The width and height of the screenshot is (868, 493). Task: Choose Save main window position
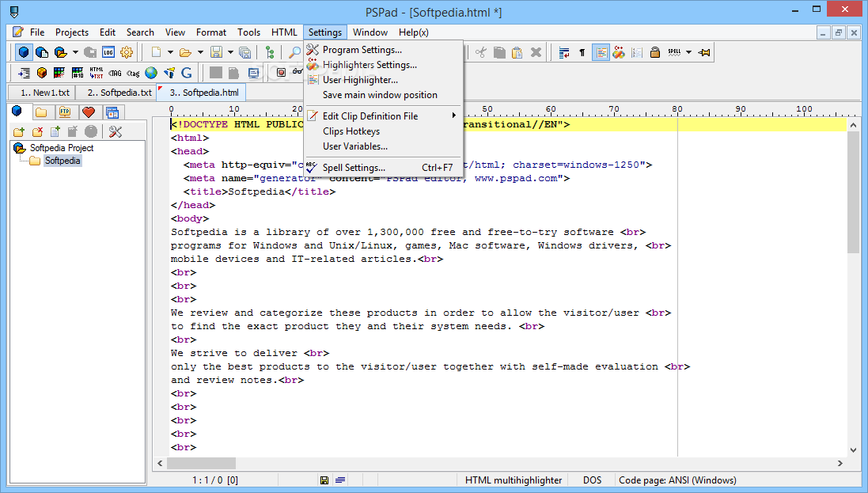383,95
